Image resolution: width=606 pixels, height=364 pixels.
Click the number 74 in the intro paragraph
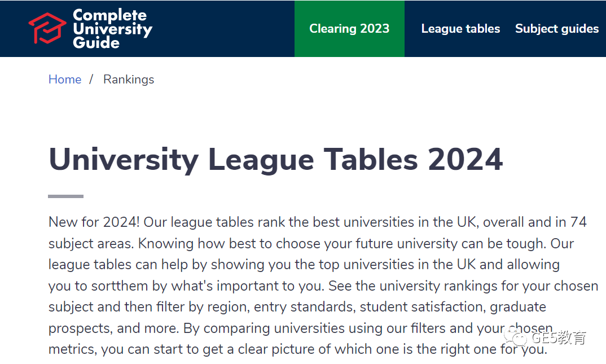click(578, 222)
